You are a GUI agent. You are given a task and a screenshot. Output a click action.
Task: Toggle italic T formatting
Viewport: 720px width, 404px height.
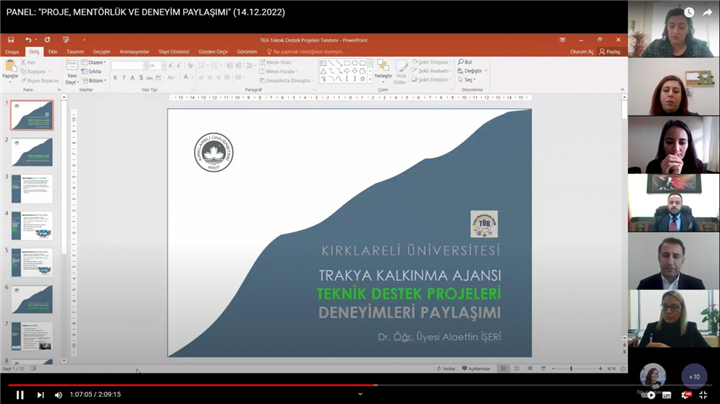click(x=124, y=78)
